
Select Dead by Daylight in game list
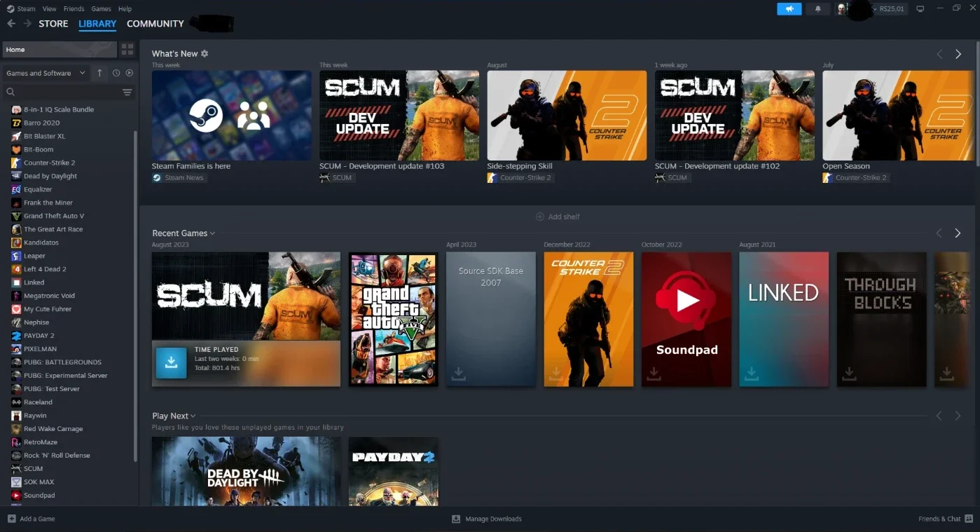[x=50, y=176]
